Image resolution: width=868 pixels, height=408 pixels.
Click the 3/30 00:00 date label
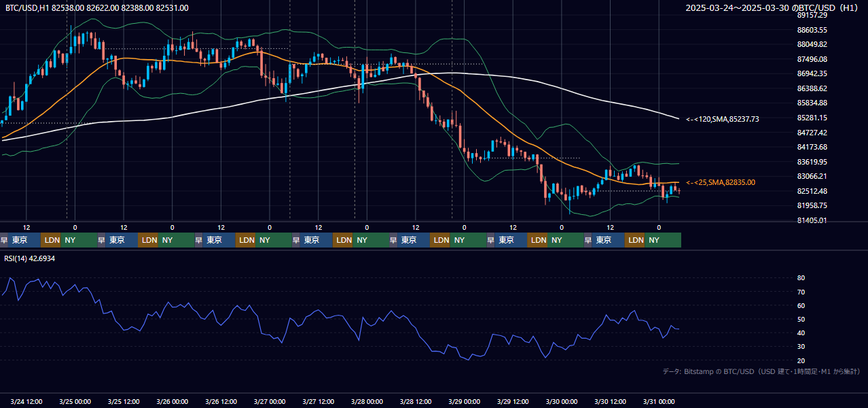(x=562, y=401)
